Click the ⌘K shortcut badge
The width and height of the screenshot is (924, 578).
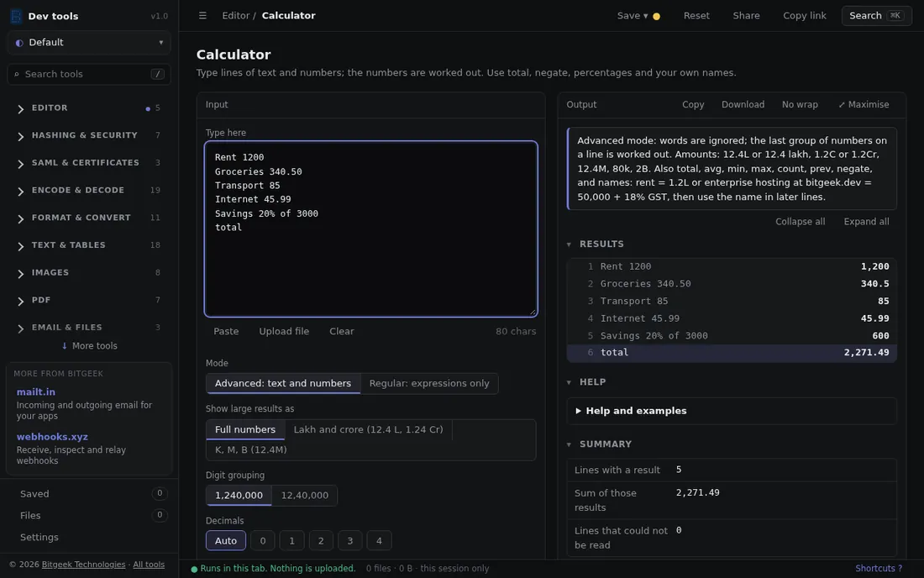pyautogui.click(x=895, y=16)
